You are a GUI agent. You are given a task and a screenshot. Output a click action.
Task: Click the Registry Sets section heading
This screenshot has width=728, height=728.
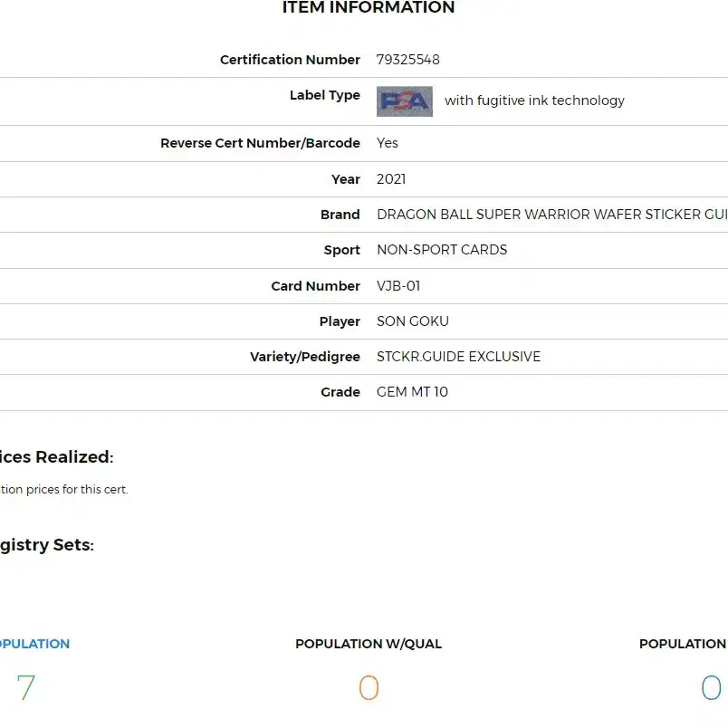47,544
